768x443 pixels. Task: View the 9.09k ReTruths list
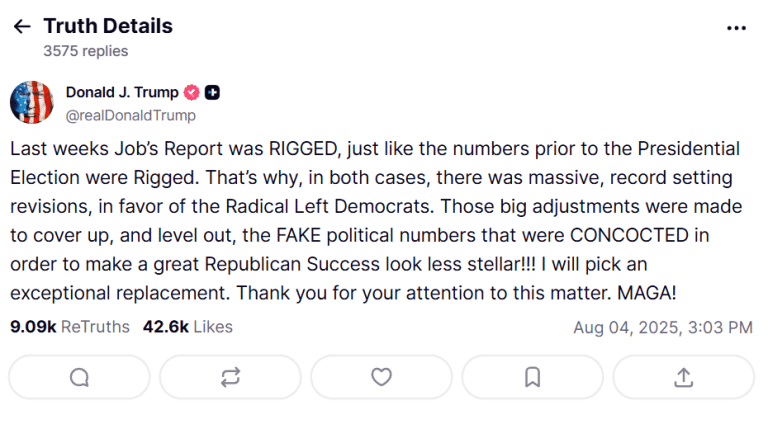[70, 327]
